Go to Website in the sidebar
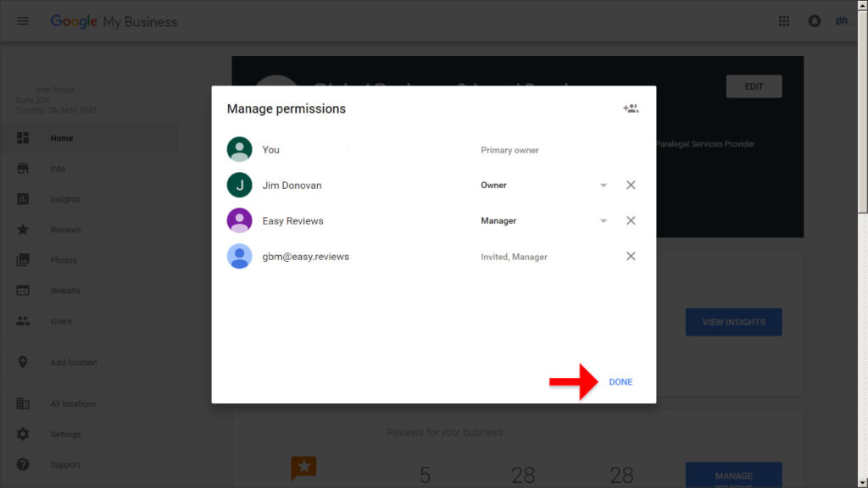The height and width of the screenshot is (488, 868). 65,291
